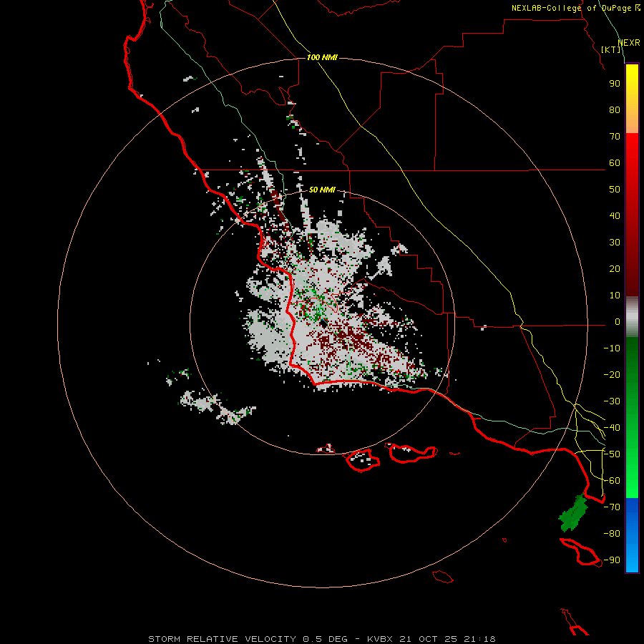The width and height of the screenshot is (644, 644).
Task: Click the -70 value on the velocity scale
Action: (612, 507)
